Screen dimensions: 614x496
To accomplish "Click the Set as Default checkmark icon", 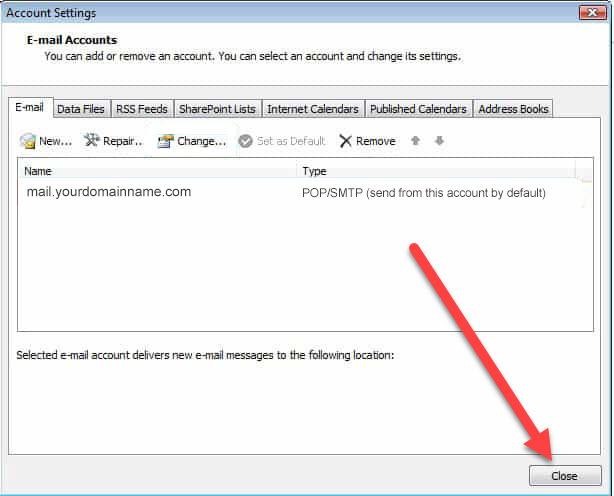I will pyautogui.click(x=246, y=141).
